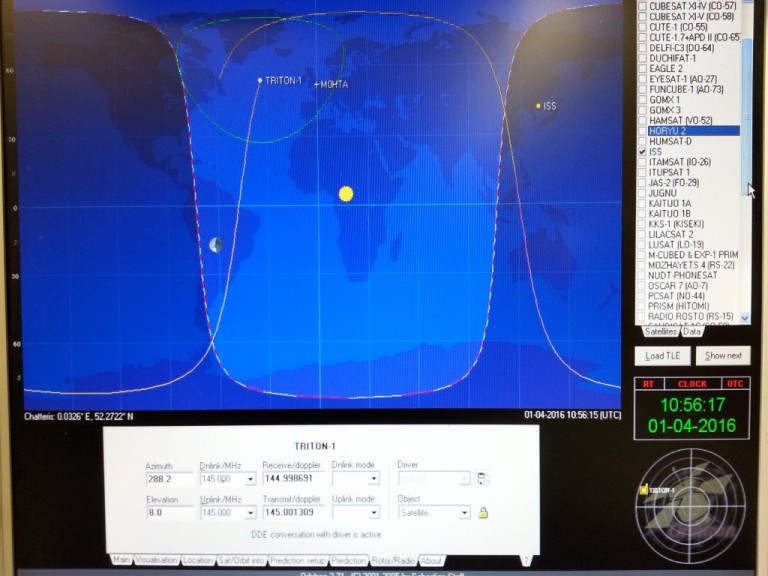Click the Chatteris location status text
Viewport: 768px width, 576px height.
pyautogui.click(x=78, y=416)
